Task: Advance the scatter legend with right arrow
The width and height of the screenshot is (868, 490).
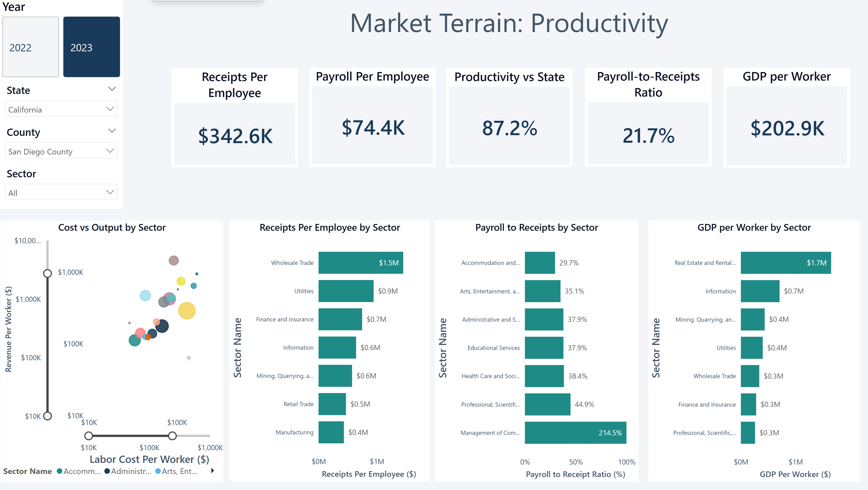Action: point(212,471)
